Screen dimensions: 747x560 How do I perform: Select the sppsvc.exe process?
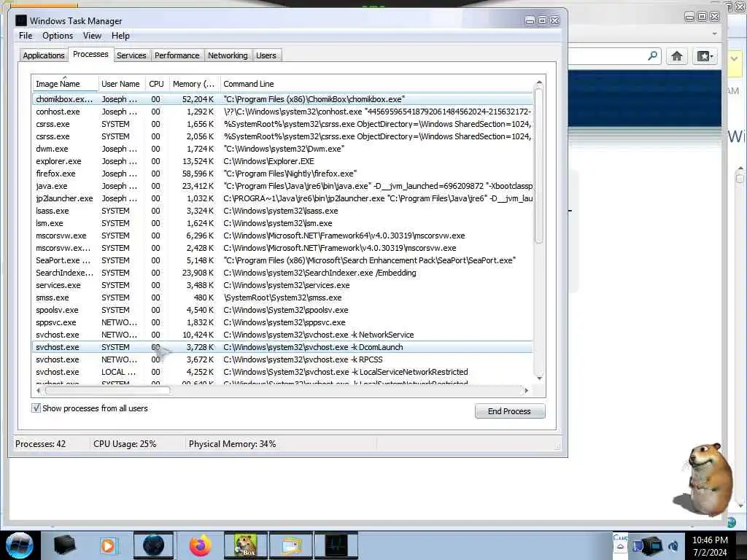coord(283,322)
